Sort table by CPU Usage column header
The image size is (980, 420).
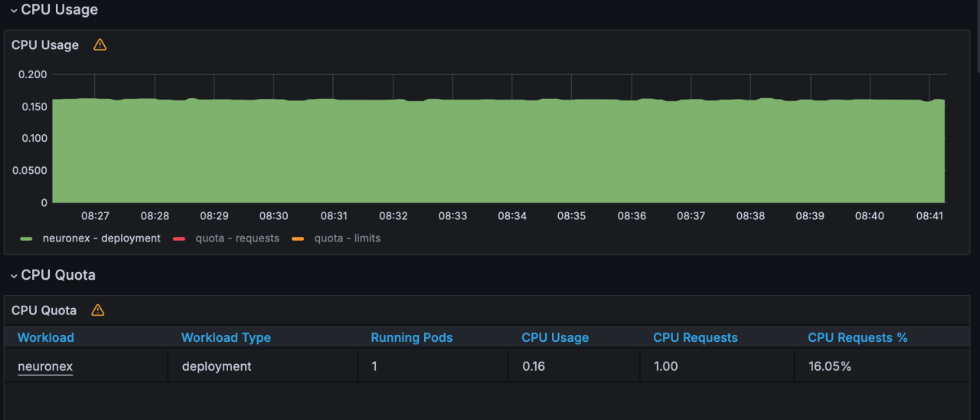pyautogui.click(x=555, y=337)
